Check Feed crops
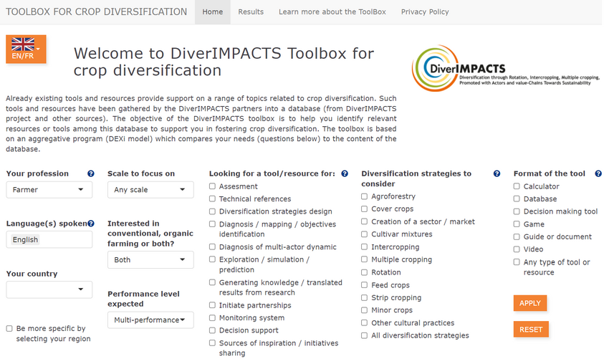The image size is (609, 364). coord(364,285)
